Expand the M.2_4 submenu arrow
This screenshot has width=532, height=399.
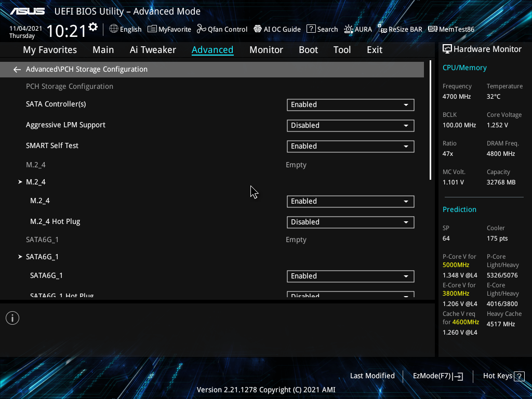20,182
